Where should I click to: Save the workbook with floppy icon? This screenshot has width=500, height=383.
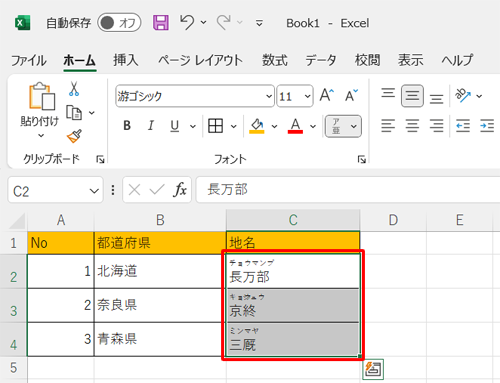pyautogui.click(x=161, y=23)
